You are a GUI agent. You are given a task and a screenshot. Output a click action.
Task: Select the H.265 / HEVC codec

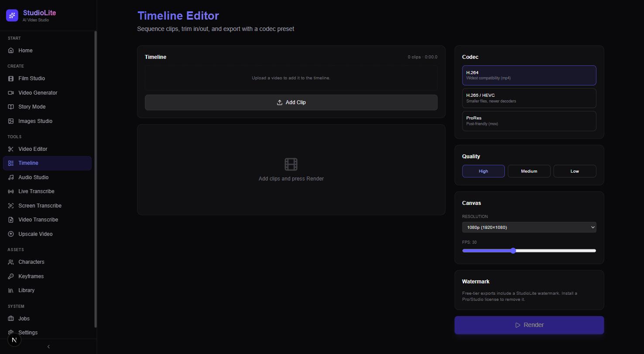tap(529, 98)
